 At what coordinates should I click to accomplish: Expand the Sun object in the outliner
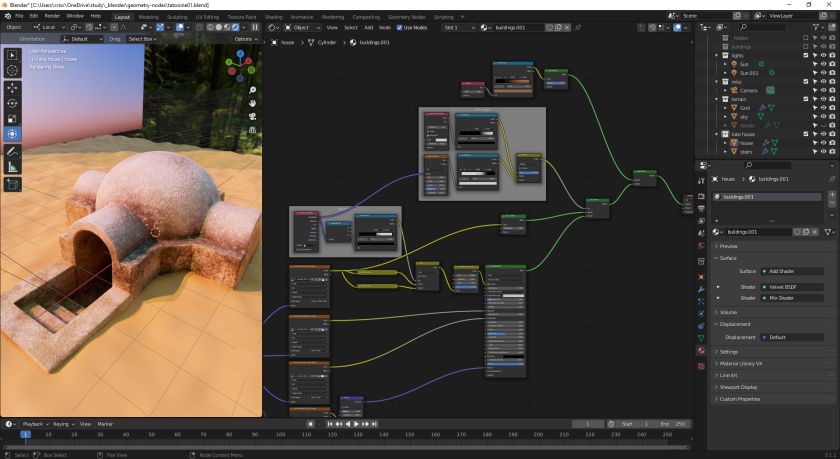click(x=725, y=64)
